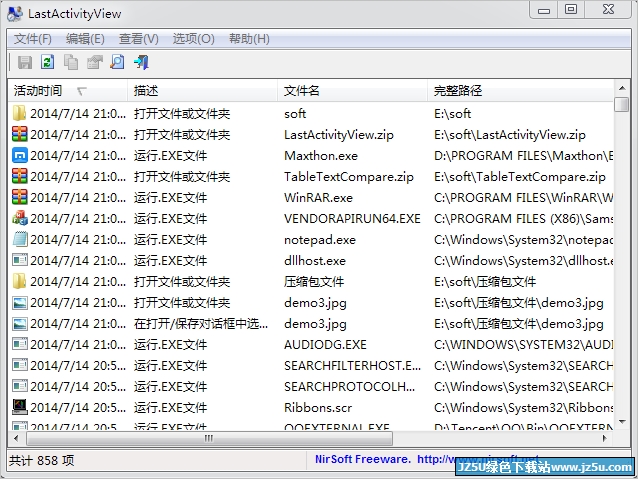The image size is (638, 479).
Task: Click the AUDIODG.EXE row icon
Action: pos(20,344)
